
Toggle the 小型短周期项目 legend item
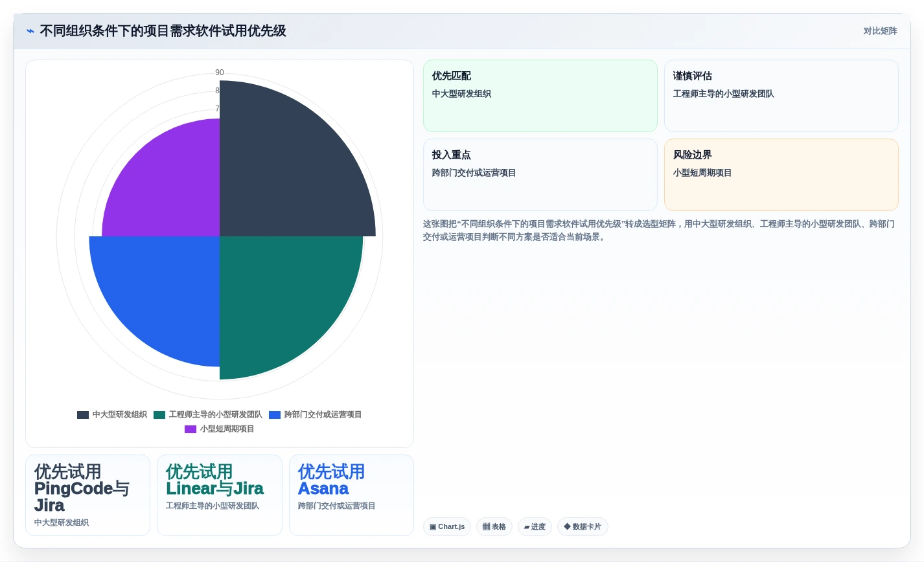pyautogui.click(x=220, y=429)
